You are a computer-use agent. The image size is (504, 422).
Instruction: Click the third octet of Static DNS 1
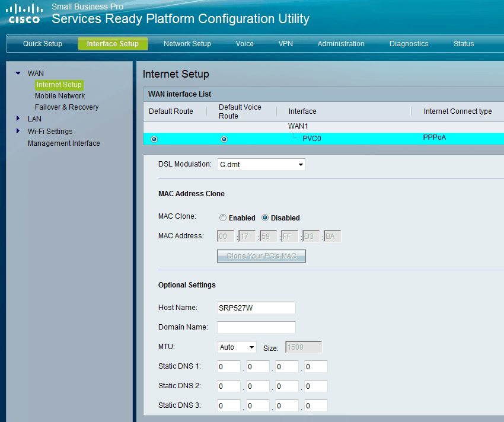click(x=287, y=367)
